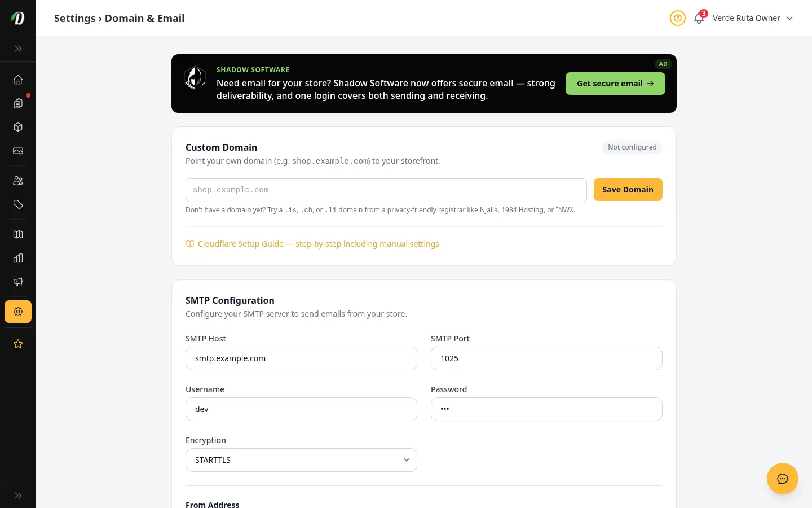Open the Encryption STARTTLS dropdown

coord(301,460)
